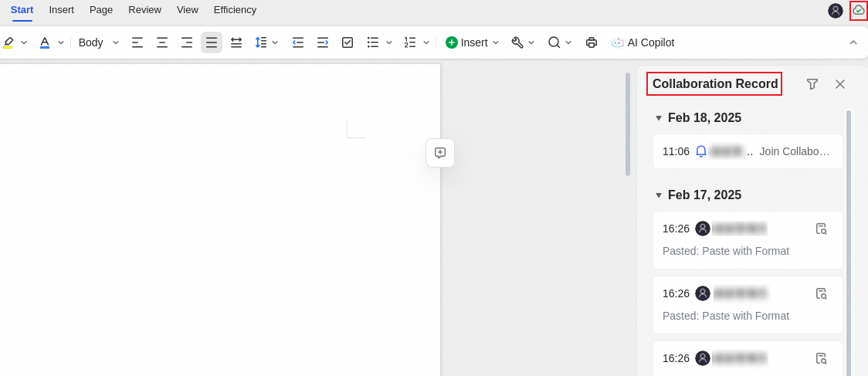Open the Start tab
868x376 pixels.
click(22, 10)
